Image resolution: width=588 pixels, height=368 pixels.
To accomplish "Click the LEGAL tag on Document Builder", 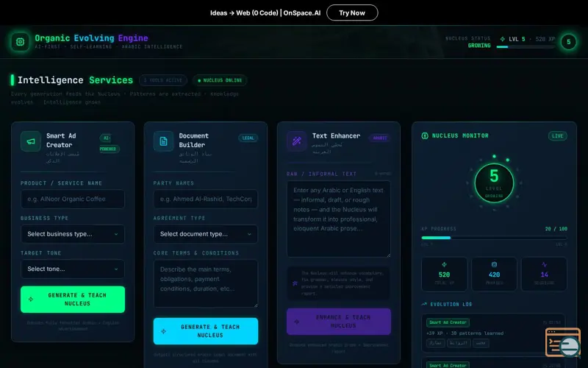I will (x=248, y=138).
